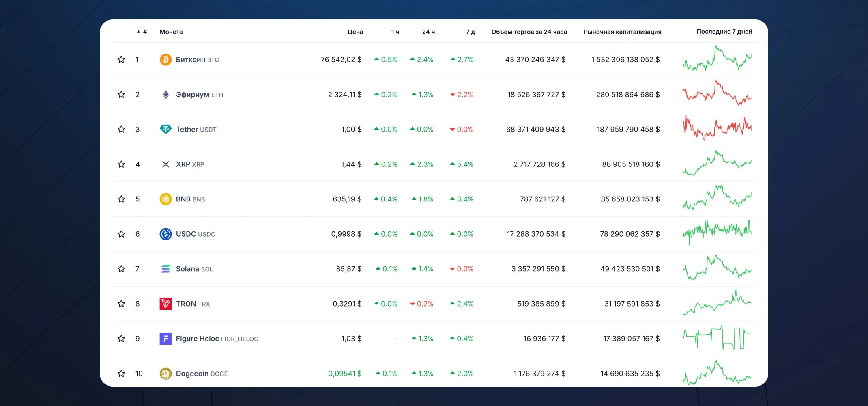Select Bitcoin market cap 1 532 306 138 052 $
Viewport: 868px width, 406px height.
pyautogui.click(x=625, y=60)
